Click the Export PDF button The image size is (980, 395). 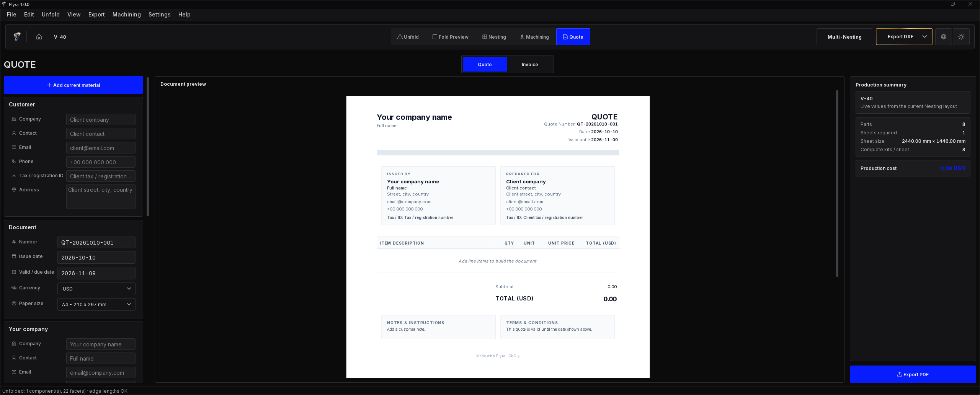pos(913,374)
